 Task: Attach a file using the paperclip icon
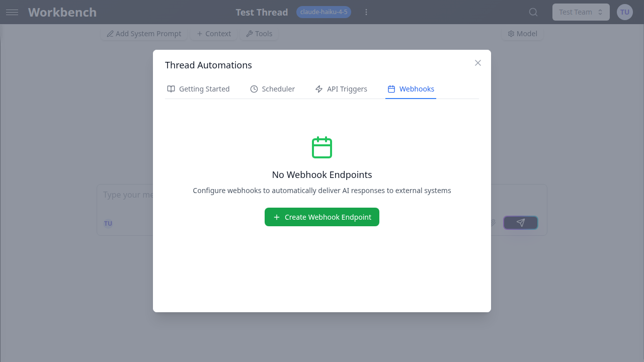point(493,223)
